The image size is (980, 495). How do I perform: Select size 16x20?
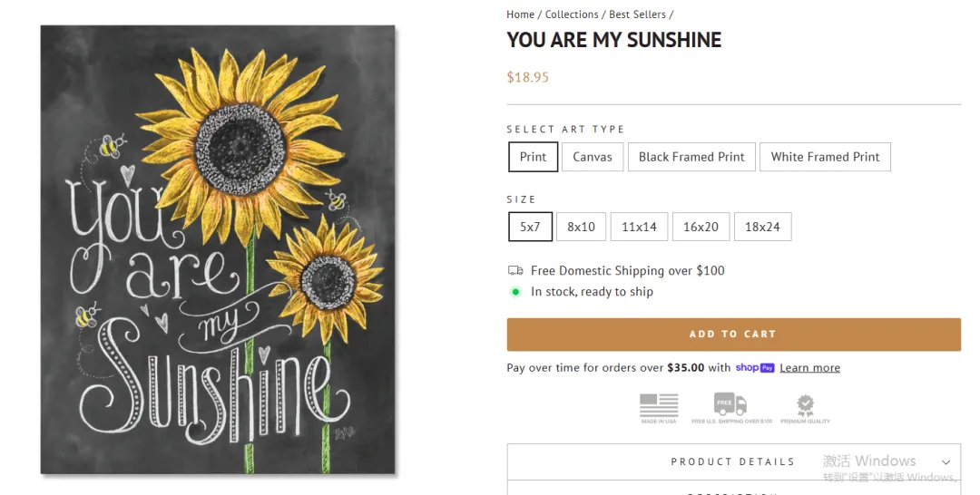[x=701, y=227]
